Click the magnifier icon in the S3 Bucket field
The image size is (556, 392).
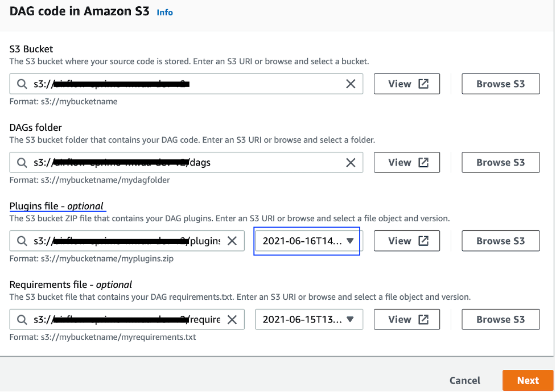(21, 84)
